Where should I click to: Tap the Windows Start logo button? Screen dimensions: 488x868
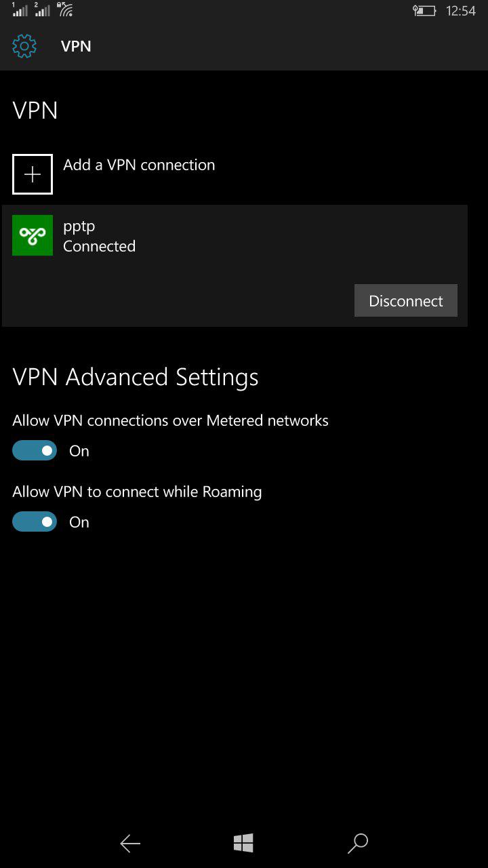[243, 843]
